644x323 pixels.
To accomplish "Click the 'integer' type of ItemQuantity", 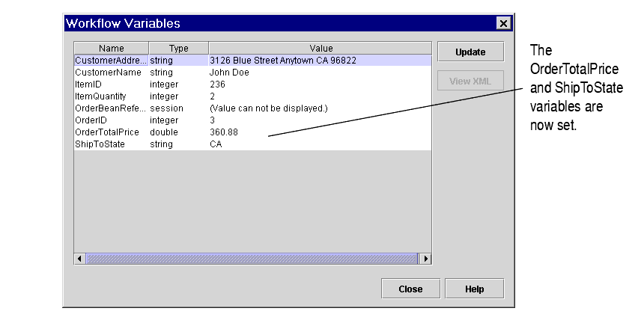I will [x=164, y=96].
